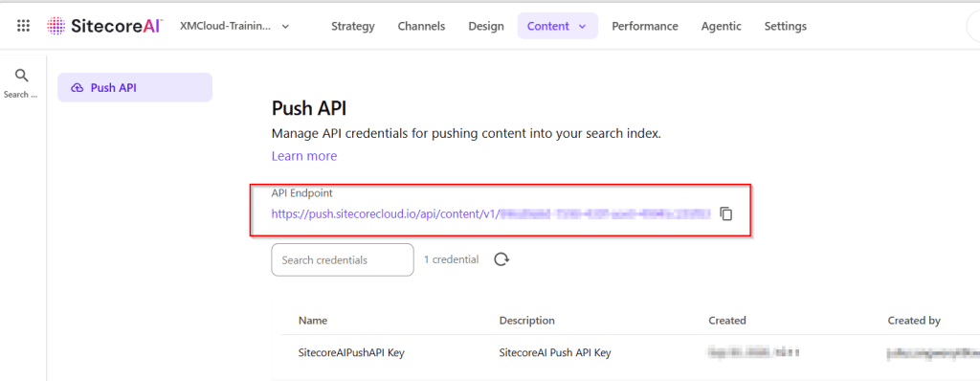Go to the Channels tab
Image resolution: width=980 pixels, height=381 pixels.
pyautogui.click(x=421, y=26)
